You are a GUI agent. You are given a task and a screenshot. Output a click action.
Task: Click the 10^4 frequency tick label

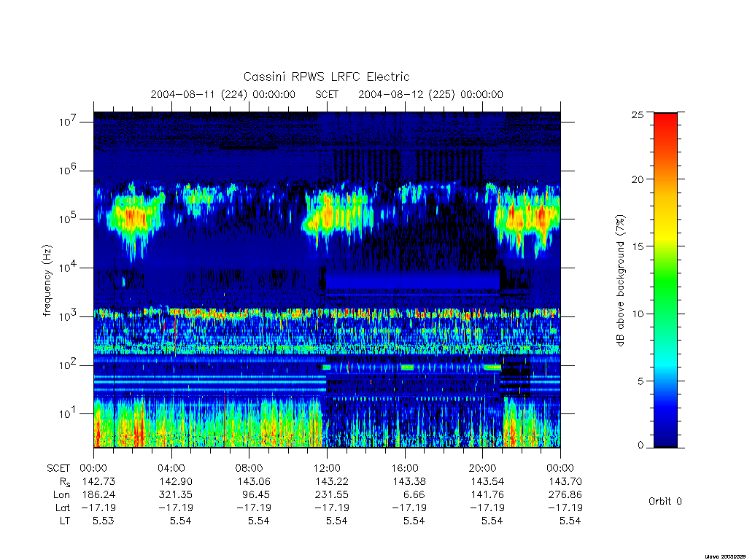tap(69, 267)
